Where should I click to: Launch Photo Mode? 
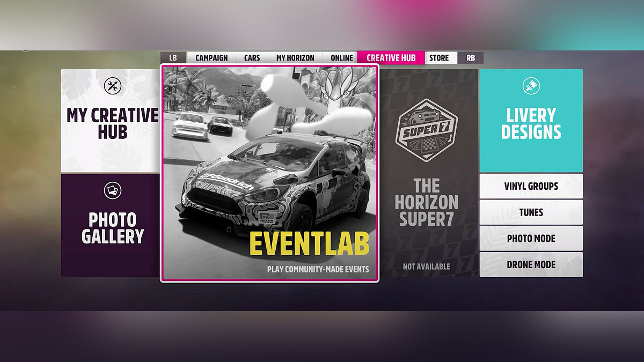[x=531, y=238]
